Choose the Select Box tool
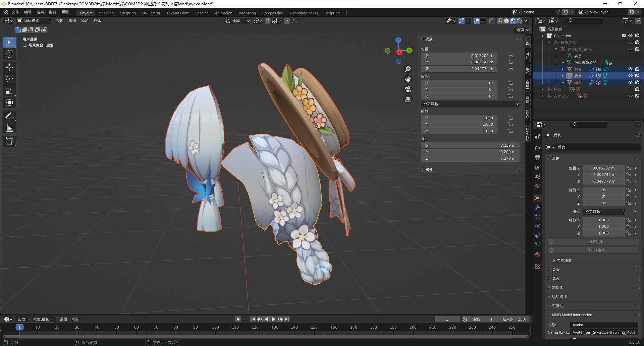Image resolution: width=644 pixels, height=346 pixels. click(x=9, y=42)
